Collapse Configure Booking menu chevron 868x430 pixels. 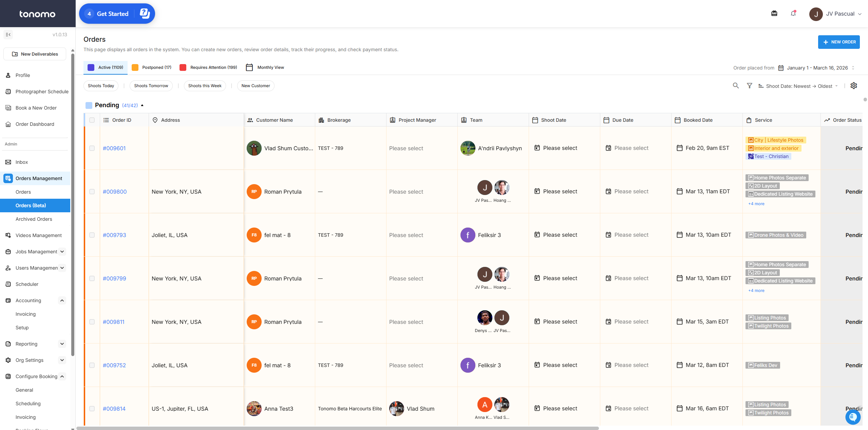62,376
